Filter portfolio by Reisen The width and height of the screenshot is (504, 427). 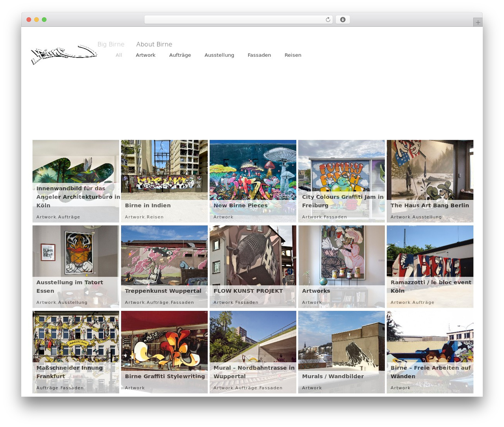[x=293, y=55]
